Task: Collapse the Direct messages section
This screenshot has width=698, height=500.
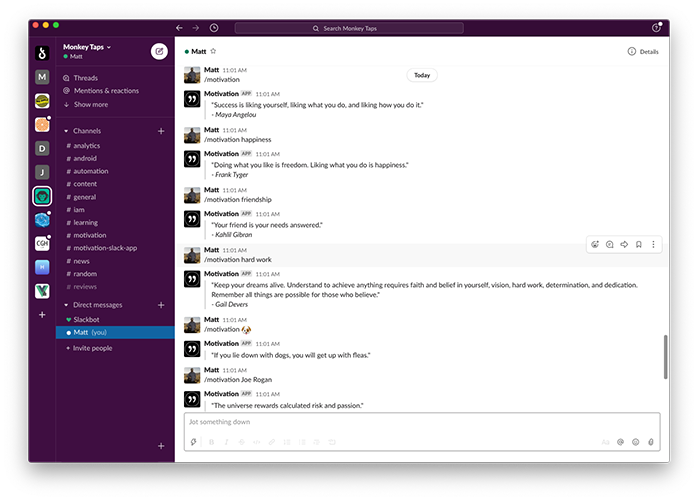Action: pos(66,305)
